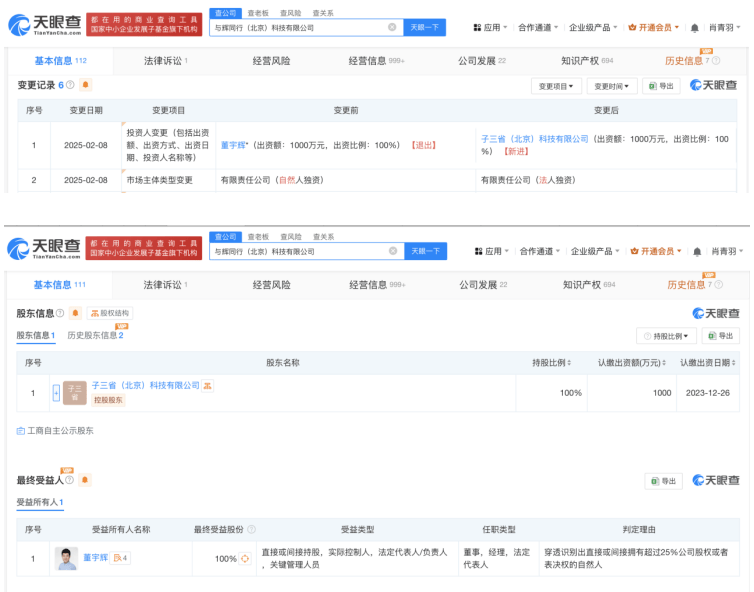The height and width of the screenshot is (592, 754).
Task: Sort by 认缴出资日期 column arrows
Action: coord(734,363)
